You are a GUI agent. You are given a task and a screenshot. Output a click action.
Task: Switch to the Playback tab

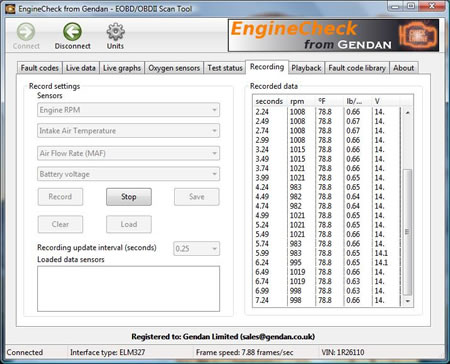(x=306, y=68)
